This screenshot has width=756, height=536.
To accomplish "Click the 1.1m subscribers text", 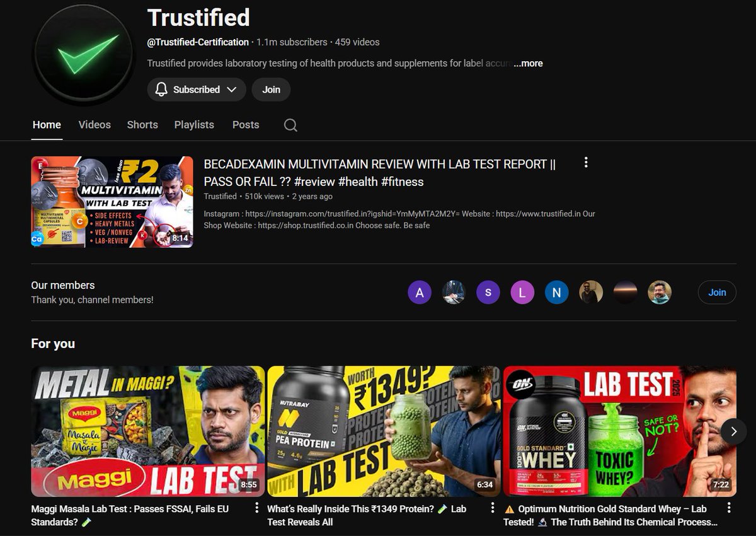I will [292, 42].
